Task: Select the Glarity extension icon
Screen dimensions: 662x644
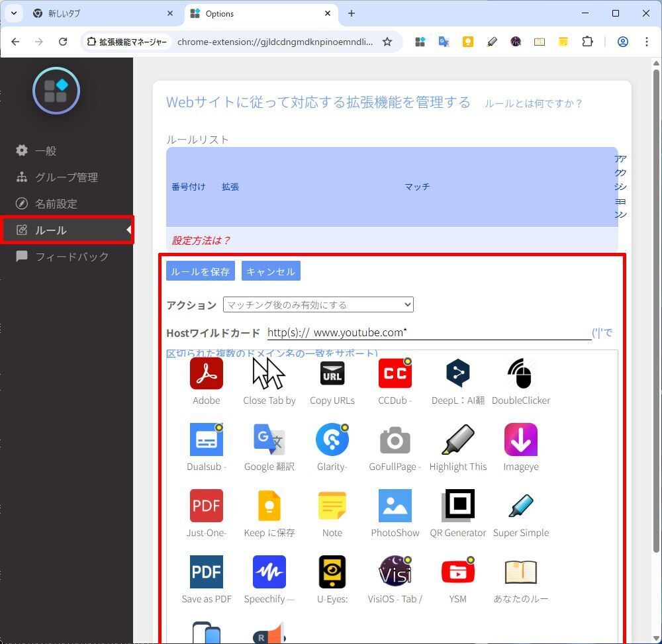Action: click(332, 439)
